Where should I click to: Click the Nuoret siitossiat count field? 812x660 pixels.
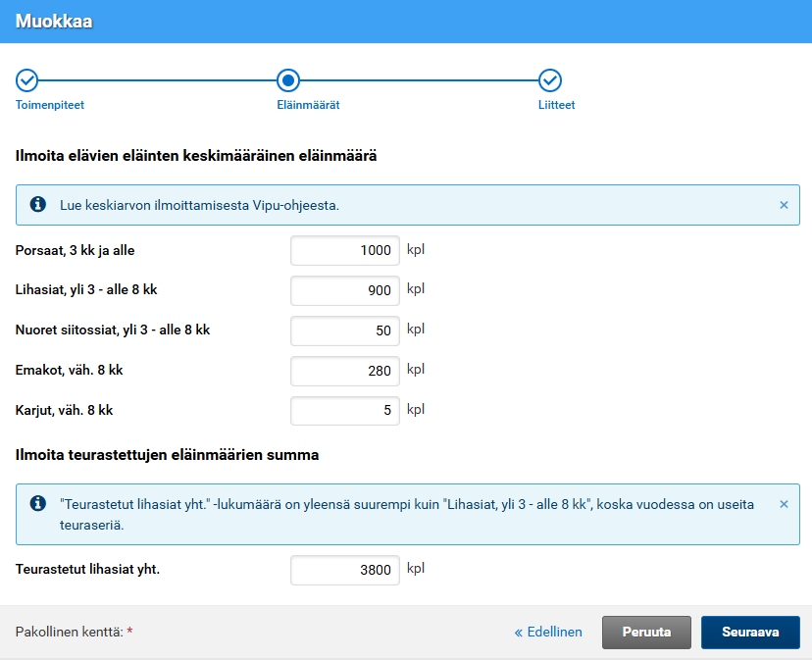(345, 330)
